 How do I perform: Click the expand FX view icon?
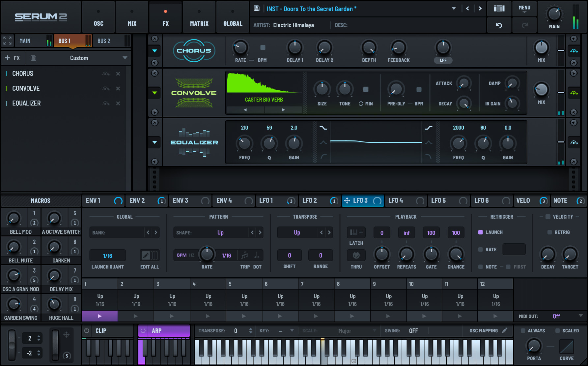click(7, 41)
